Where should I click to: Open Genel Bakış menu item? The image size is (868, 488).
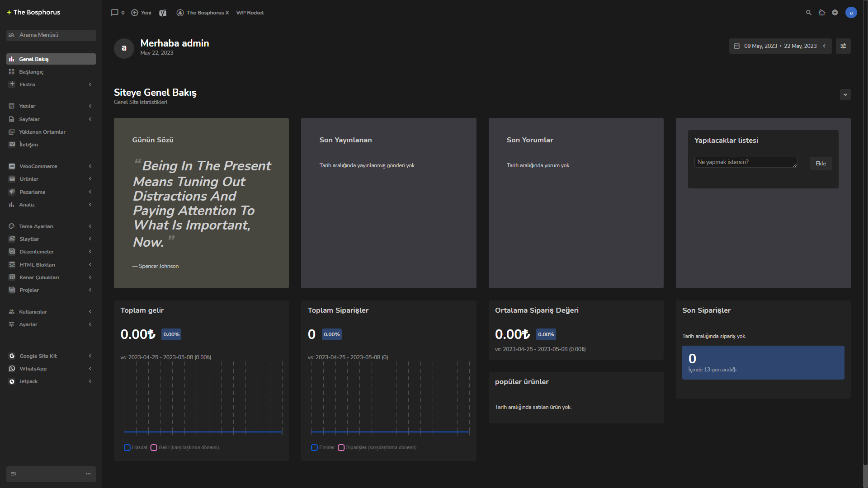click(51, 59)
